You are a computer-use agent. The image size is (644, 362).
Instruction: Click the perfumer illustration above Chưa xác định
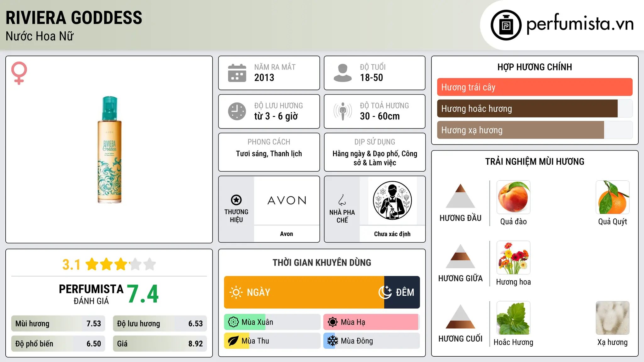point(392,200)
